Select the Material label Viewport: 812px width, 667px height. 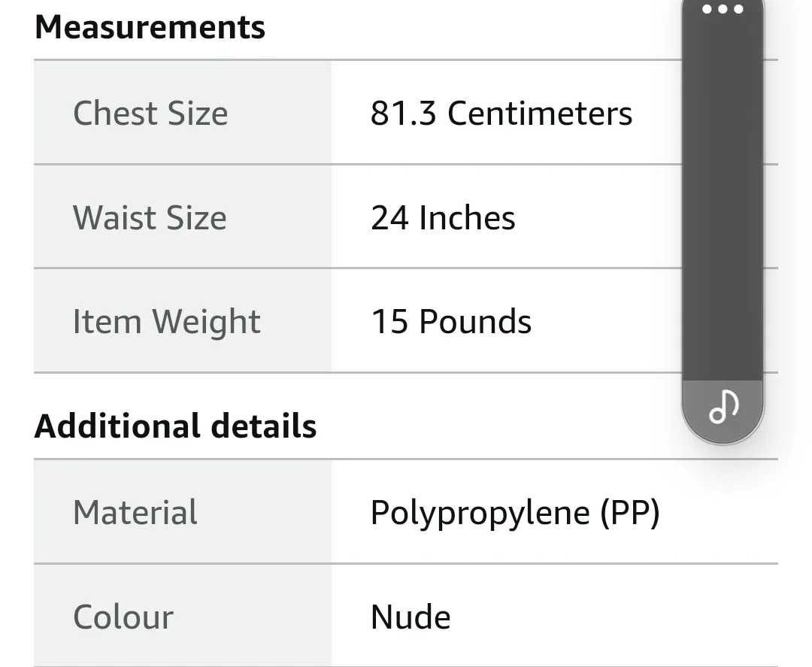coord(135,512)
